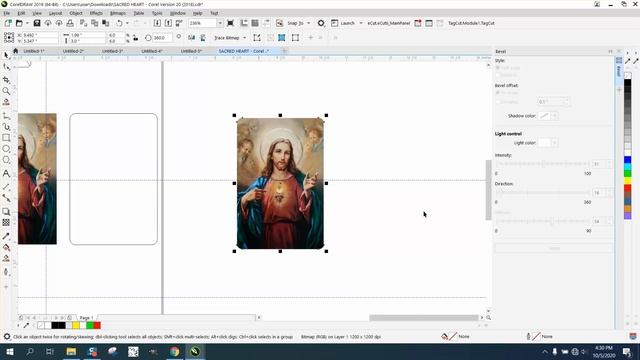640x360 pixels.
Task: Expand the Launch dropdown arrow
Action: coord(361,23)
